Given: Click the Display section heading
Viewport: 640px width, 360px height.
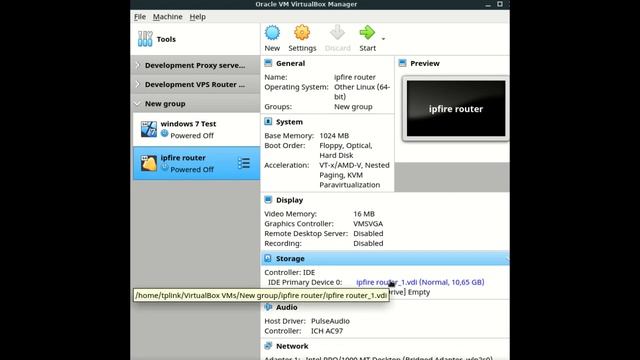Looking at the screenshot, I should click(289, 200).
